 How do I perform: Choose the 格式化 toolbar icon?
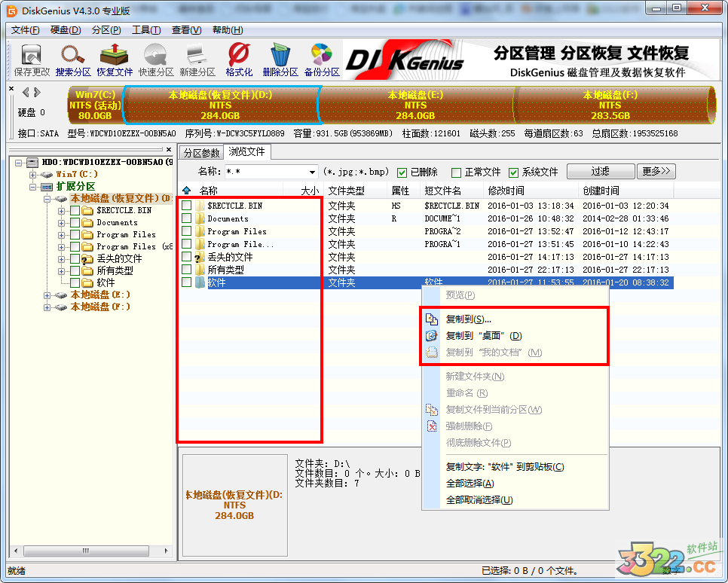click(239, 60)
